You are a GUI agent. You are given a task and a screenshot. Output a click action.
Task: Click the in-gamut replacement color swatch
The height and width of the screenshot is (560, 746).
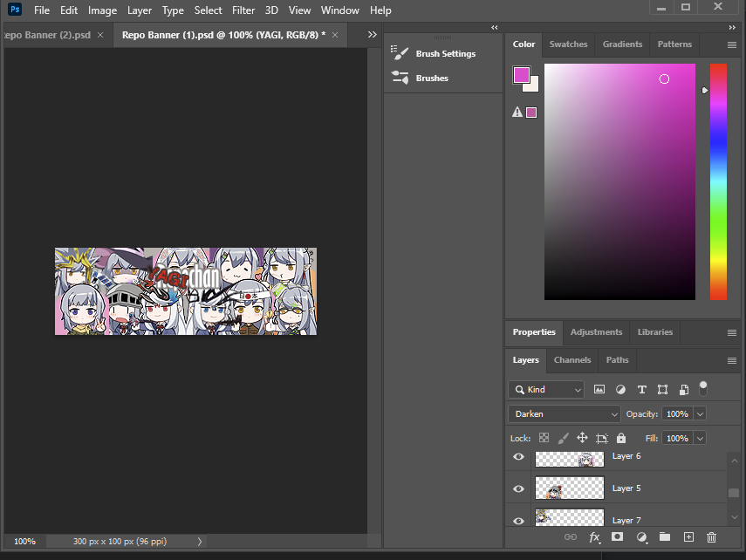coord(531,113)
